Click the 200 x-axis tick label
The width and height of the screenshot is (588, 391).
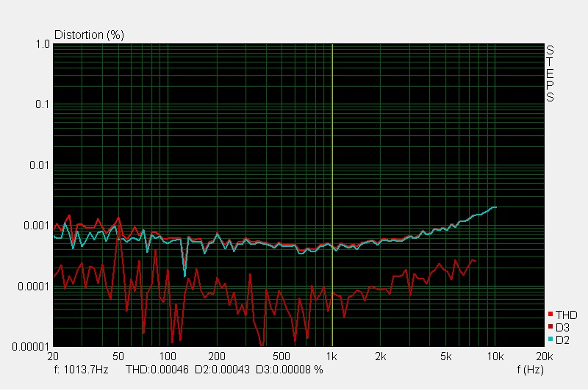click(x=217, y=356)
